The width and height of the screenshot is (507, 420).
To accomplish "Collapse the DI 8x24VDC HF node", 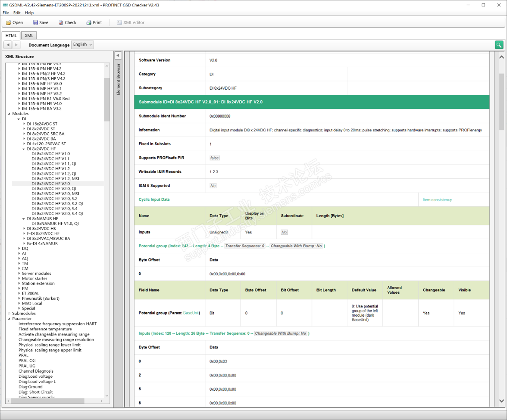I will pos(24,149).
